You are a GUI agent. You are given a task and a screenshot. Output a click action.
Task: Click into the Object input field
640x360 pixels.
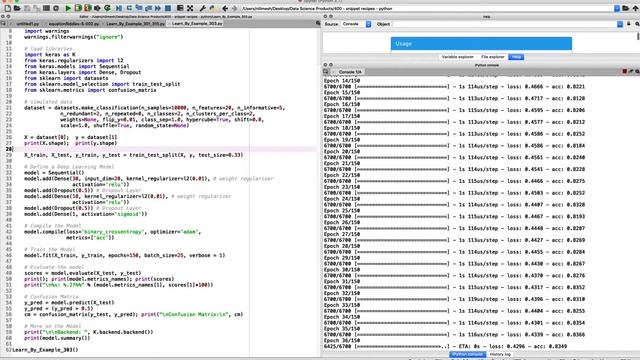(504, 24)
